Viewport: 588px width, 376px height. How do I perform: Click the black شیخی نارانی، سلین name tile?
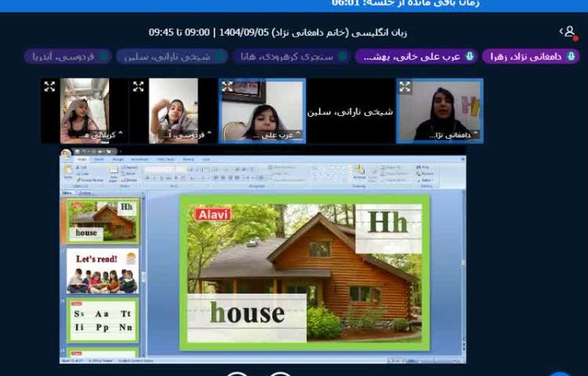pyautogui.click(x=350, y=111)
